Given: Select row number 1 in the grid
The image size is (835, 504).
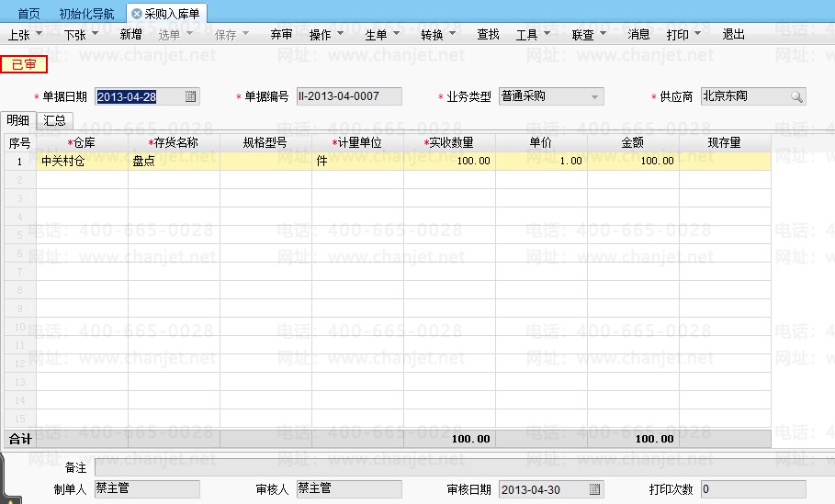Looking at the screenshot, I should click(x=19, y=162).
